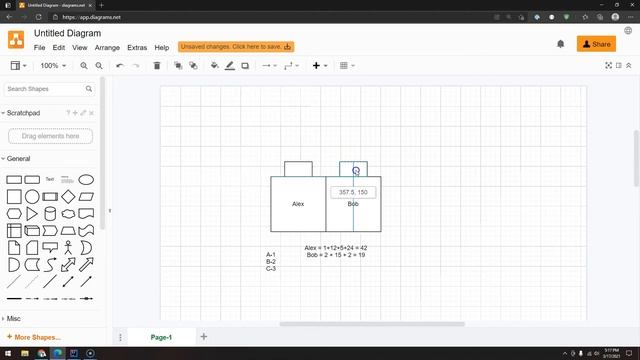Select the Parallelogram shape

(86, 197)
